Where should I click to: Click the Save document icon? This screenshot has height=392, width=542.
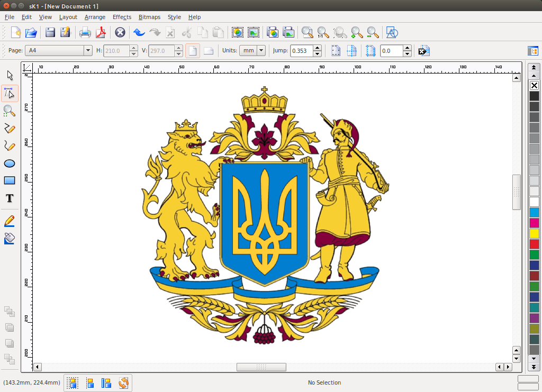pyautogui.click(x=50, y=33)
